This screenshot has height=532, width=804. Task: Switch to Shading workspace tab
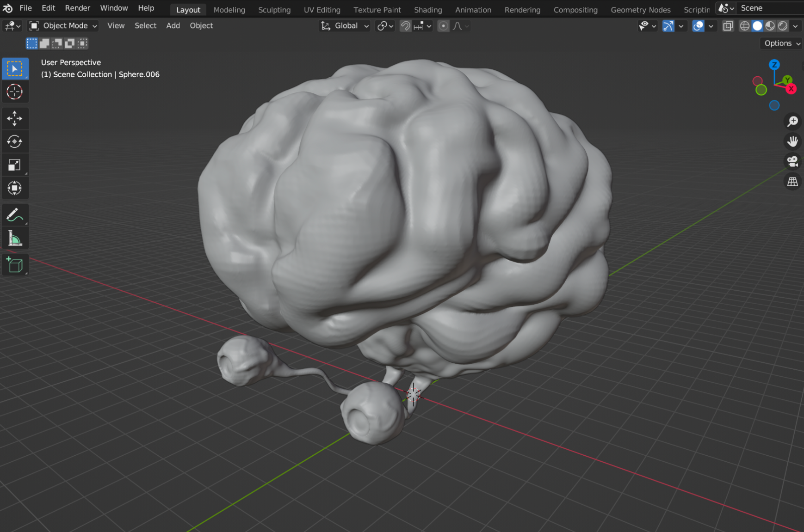point(428,10)
